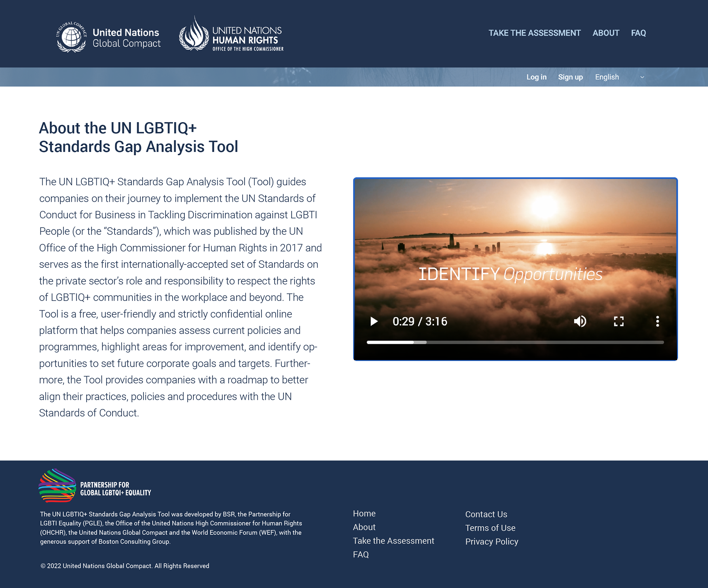Mute the video volume
The image size is (708, 588).
pyautogui.click(x=580, y=321)
